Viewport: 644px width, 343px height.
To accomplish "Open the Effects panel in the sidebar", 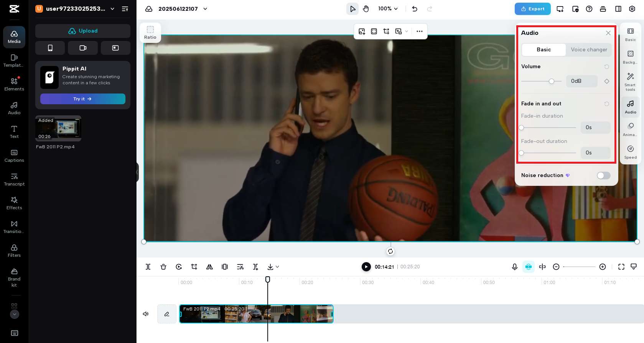I will point(14,203).
